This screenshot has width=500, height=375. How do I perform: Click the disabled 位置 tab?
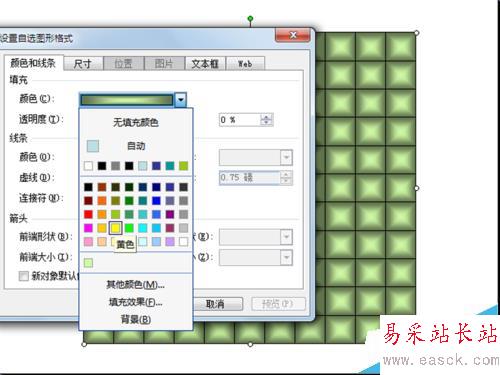click(x=124, y=63)
